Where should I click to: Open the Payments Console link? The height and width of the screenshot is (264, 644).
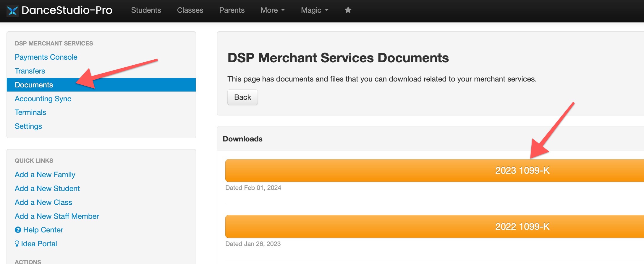46,57
